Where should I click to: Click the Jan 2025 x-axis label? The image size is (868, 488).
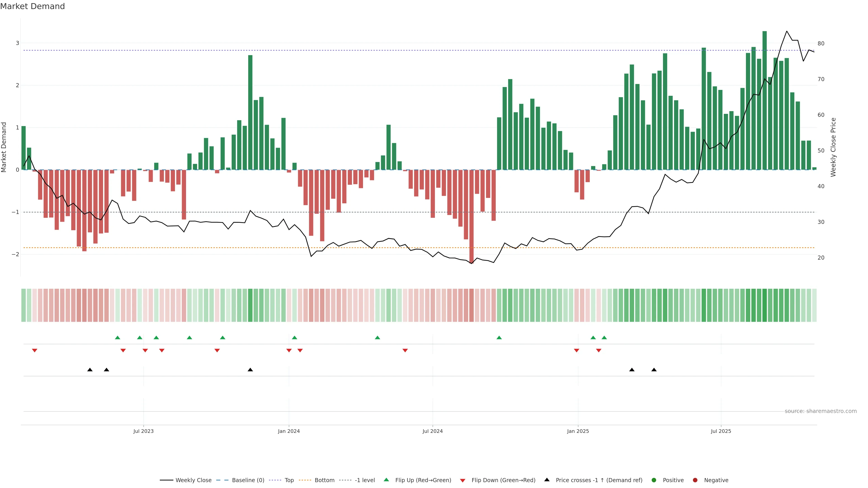click(x=578, y=431)
